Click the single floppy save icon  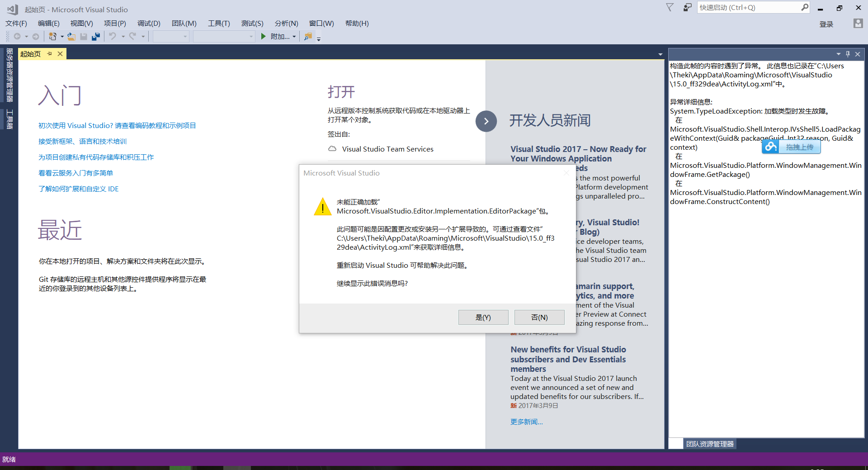point(84,37)
